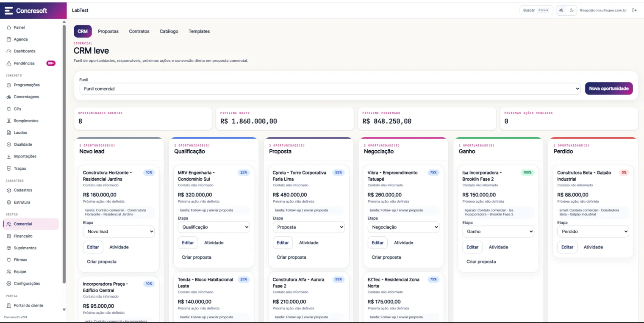Switch to the Contratos tab
Image resolution: width=644 pixels, height=323 pixels.
point(139,31)
